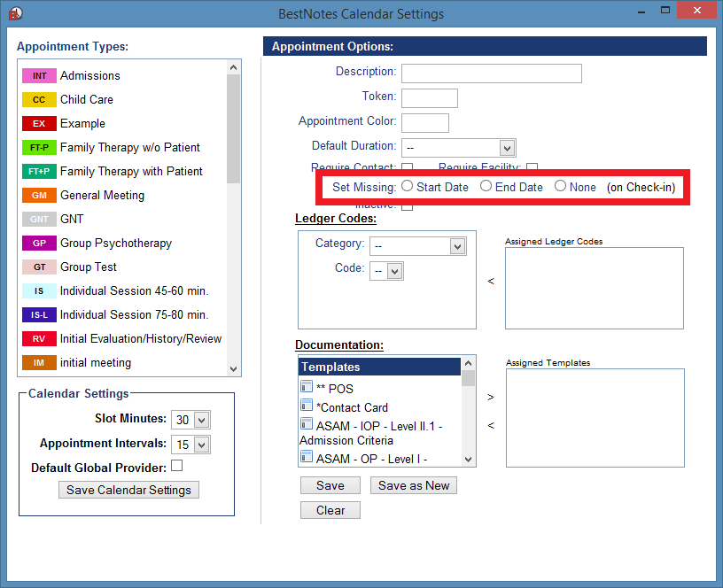Screen dimensions: 723x588
Task: Click the assign ledger code arrow
Action: (x=491, y=281)
